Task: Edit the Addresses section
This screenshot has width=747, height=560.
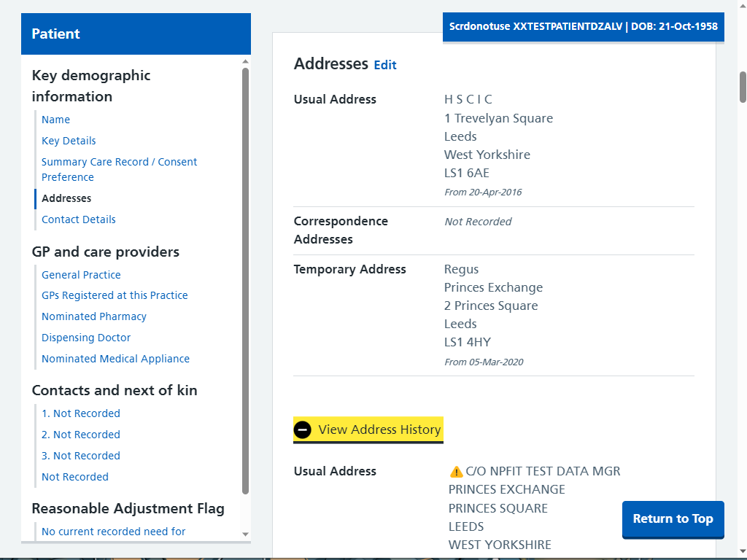Action: click(x=385, y=65)
